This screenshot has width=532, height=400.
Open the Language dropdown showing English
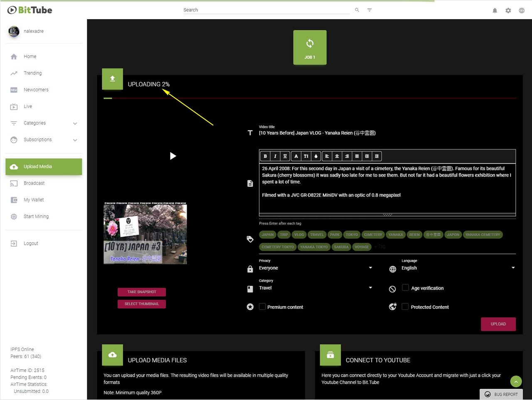[458, 268]
